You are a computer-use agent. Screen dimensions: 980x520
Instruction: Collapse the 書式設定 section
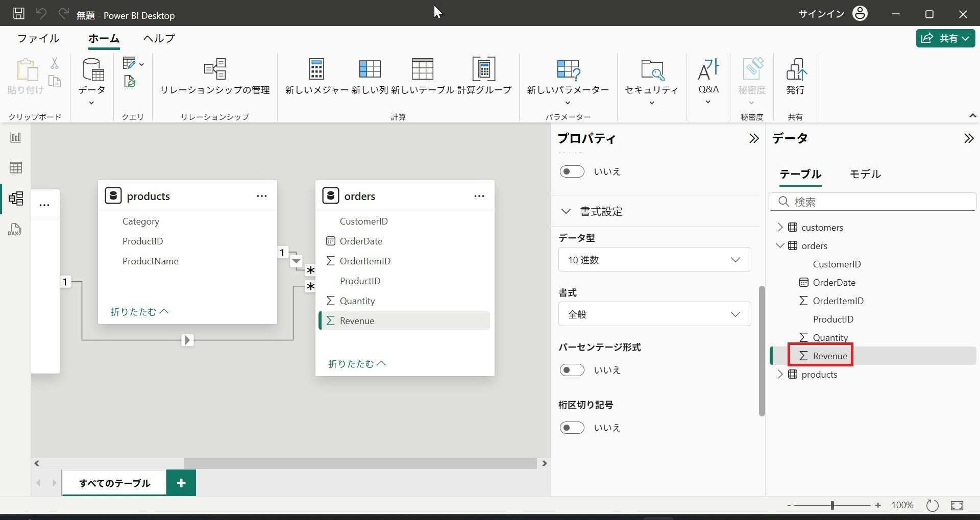click(x=566, y=211)
